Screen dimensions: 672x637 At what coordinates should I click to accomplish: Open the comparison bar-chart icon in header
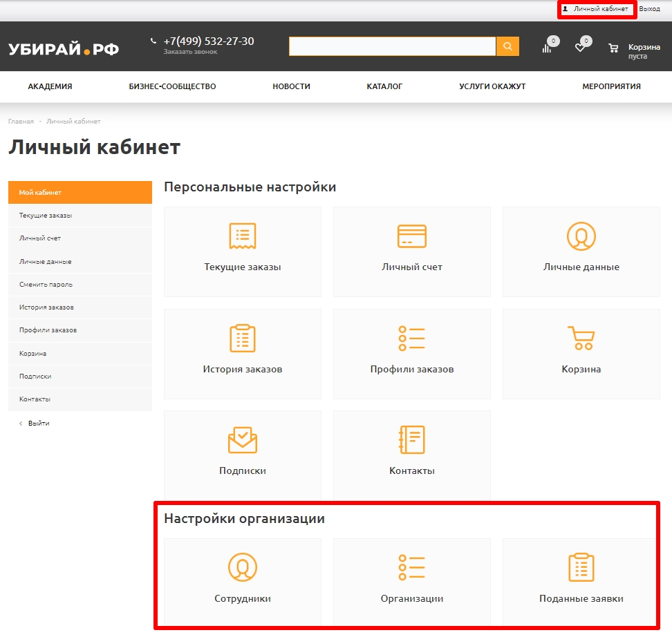547,48
